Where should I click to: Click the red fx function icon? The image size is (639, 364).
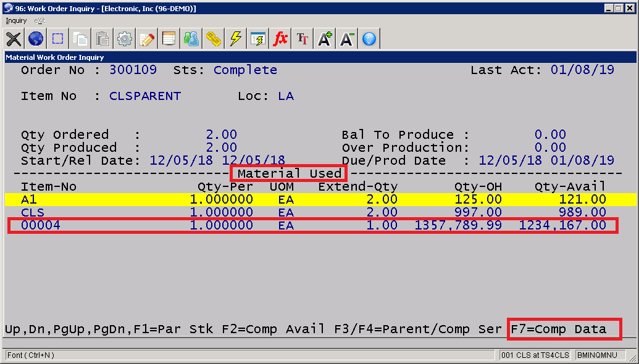(x=280, y=39)
